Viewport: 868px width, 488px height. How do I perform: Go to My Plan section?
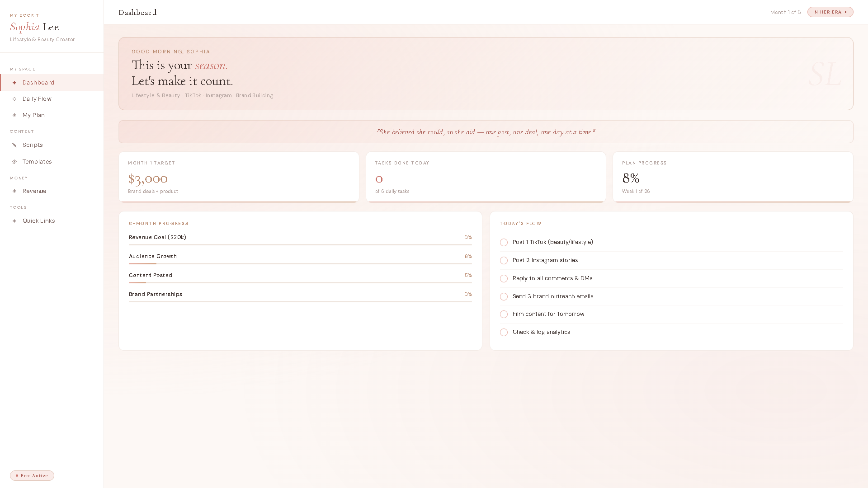[52, 115]
